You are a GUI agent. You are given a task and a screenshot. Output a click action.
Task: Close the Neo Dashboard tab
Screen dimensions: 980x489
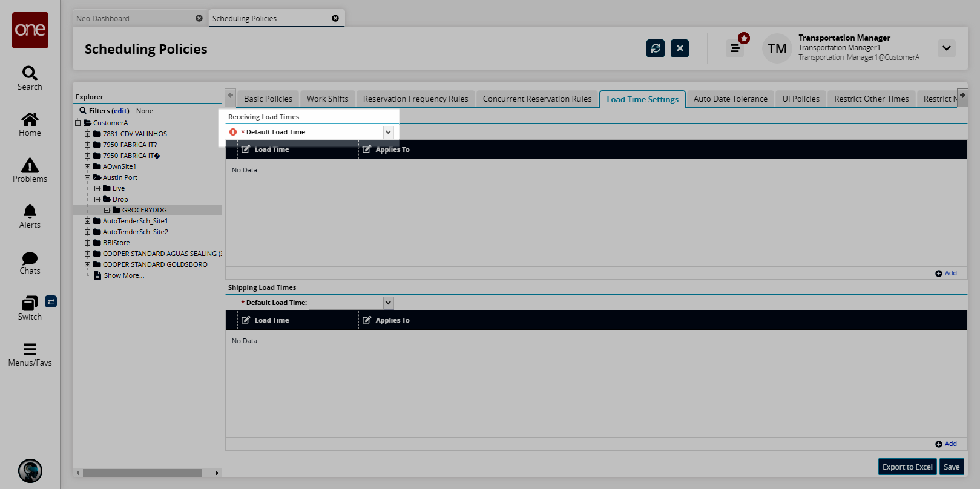[x=199, y=18]
